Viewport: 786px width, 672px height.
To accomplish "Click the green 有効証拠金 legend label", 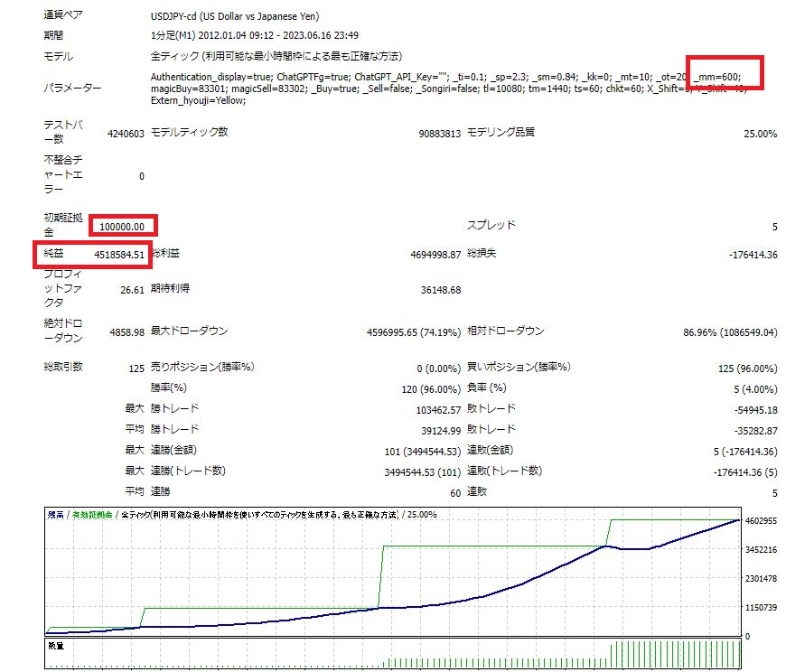I will (x=92, y=515).
